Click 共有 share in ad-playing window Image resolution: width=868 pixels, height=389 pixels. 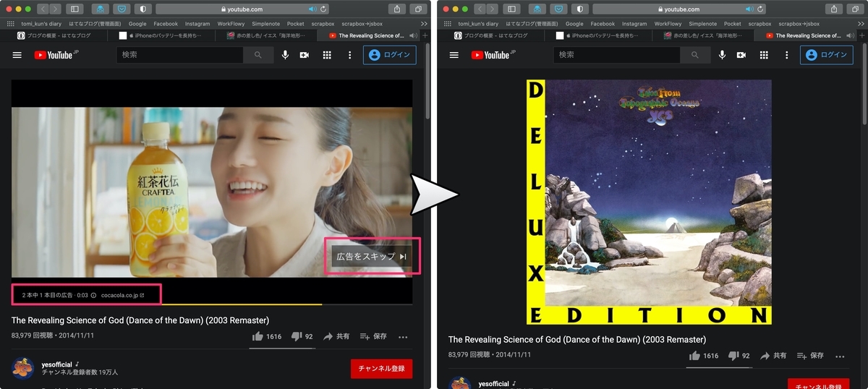pos(336,336)
